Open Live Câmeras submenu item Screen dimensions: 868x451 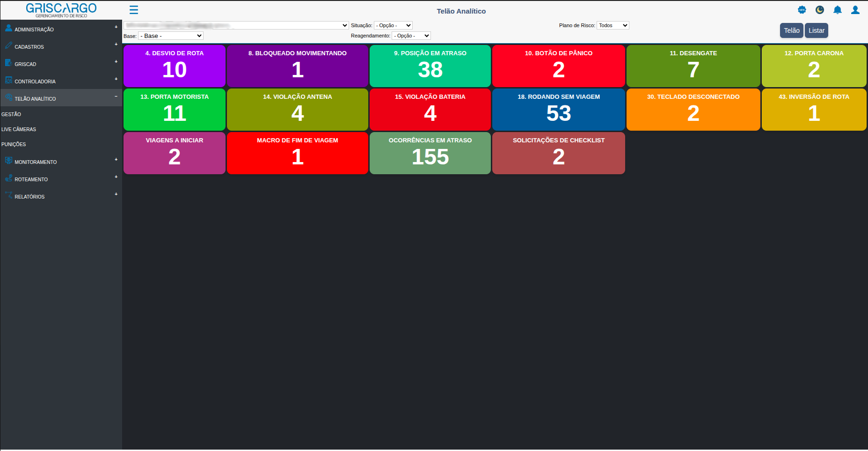19,129
